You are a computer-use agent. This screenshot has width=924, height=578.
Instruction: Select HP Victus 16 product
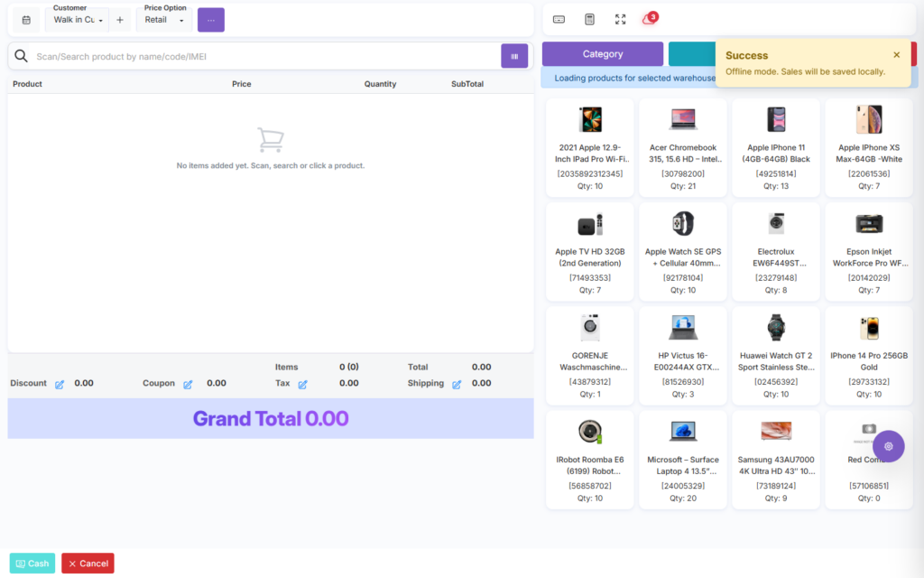pos(683,356)
